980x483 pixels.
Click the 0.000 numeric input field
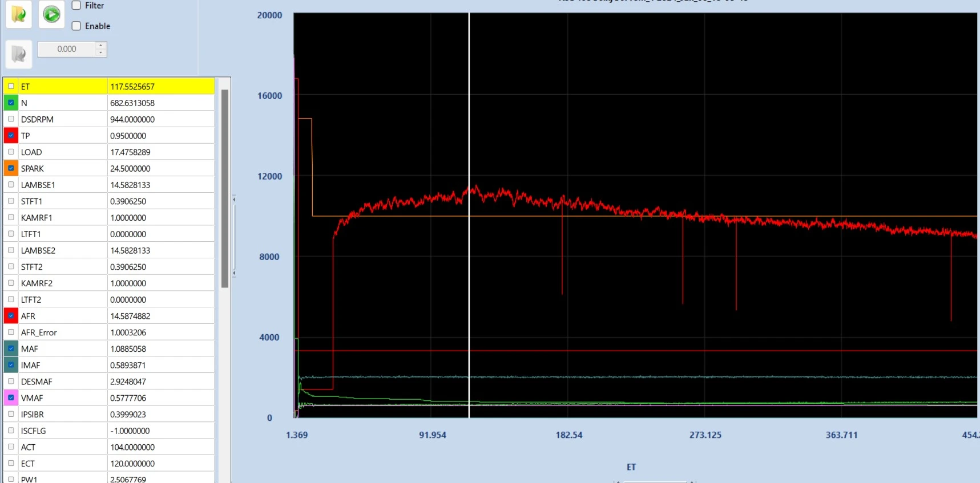(67, 49)
